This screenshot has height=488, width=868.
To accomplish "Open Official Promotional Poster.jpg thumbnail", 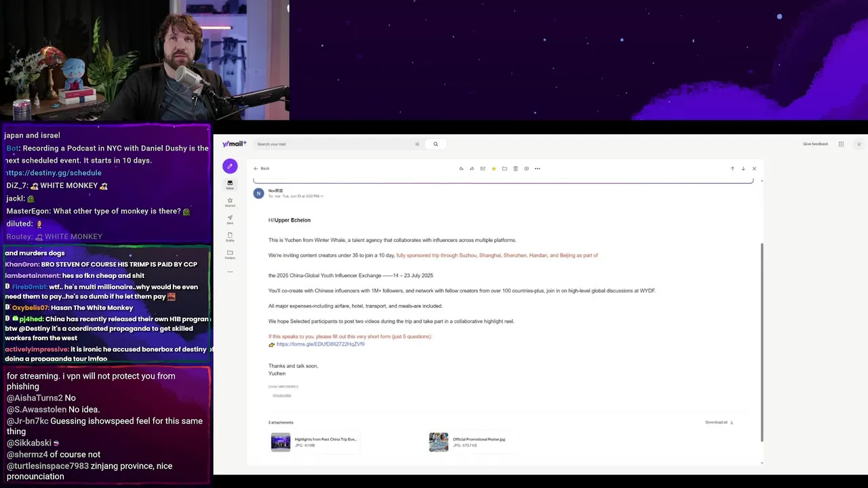I will coord(439,442).
